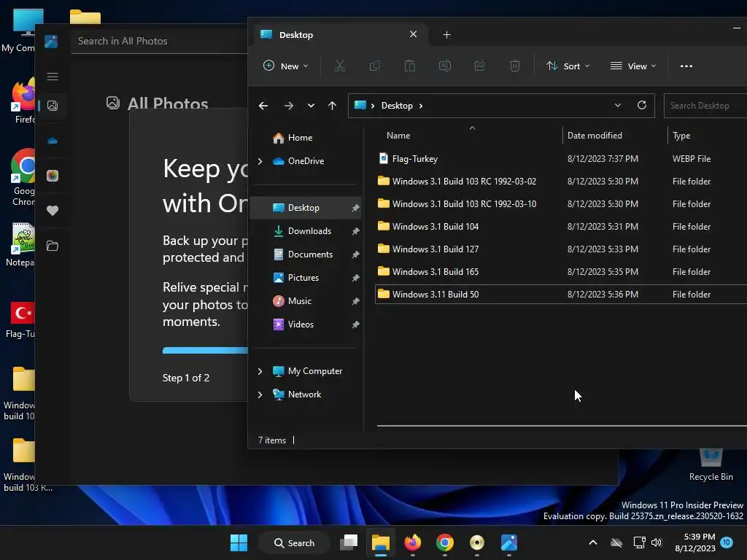
Task: Open Google Chrome from the taskbar
Action: click(x=444, y=542)
